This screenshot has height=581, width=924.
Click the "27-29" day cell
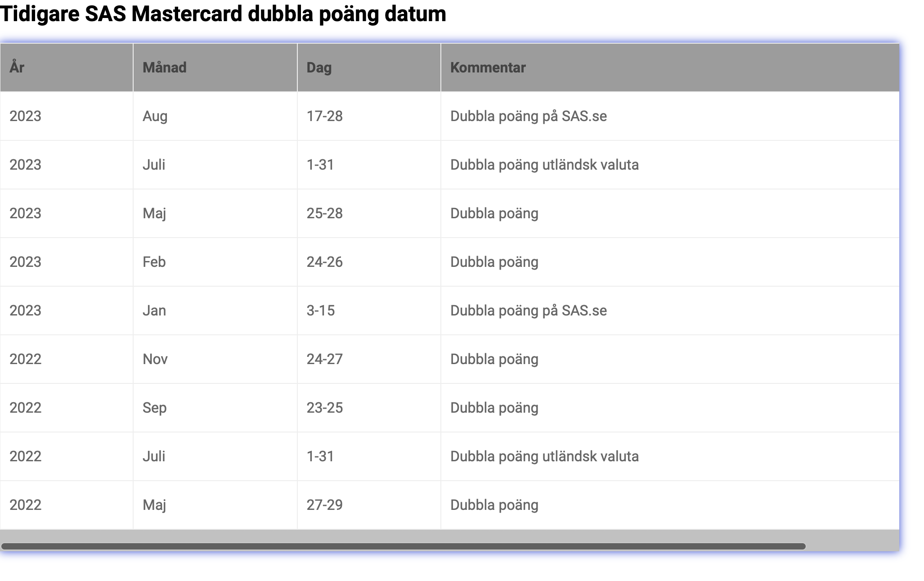(x=324, y=505)
